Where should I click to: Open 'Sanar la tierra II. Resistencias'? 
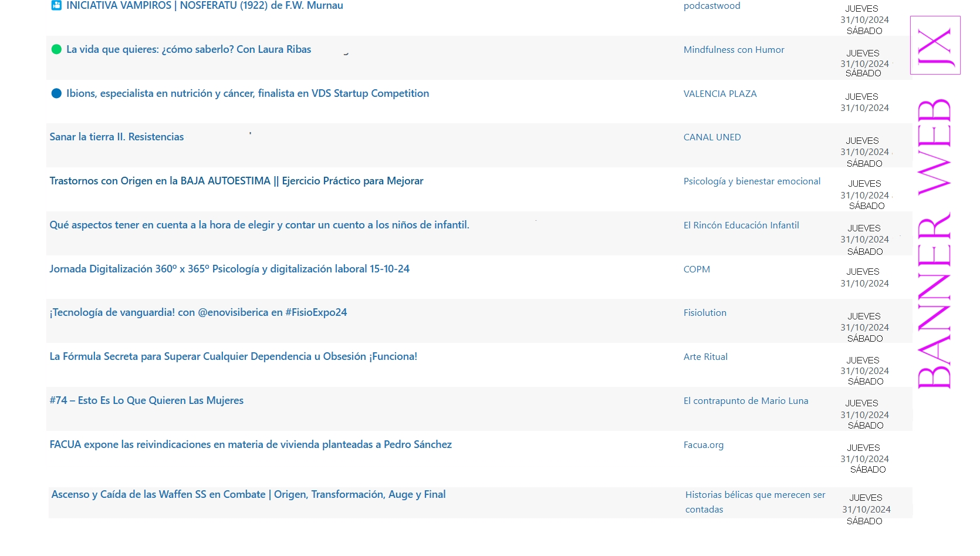tap(116, 137)
